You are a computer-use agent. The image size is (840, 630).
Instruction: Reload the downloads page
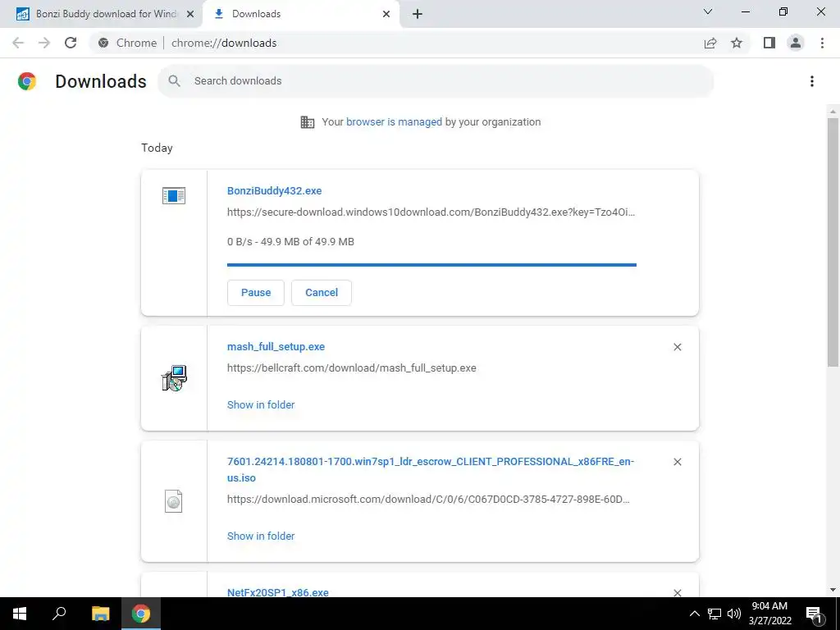71,43
